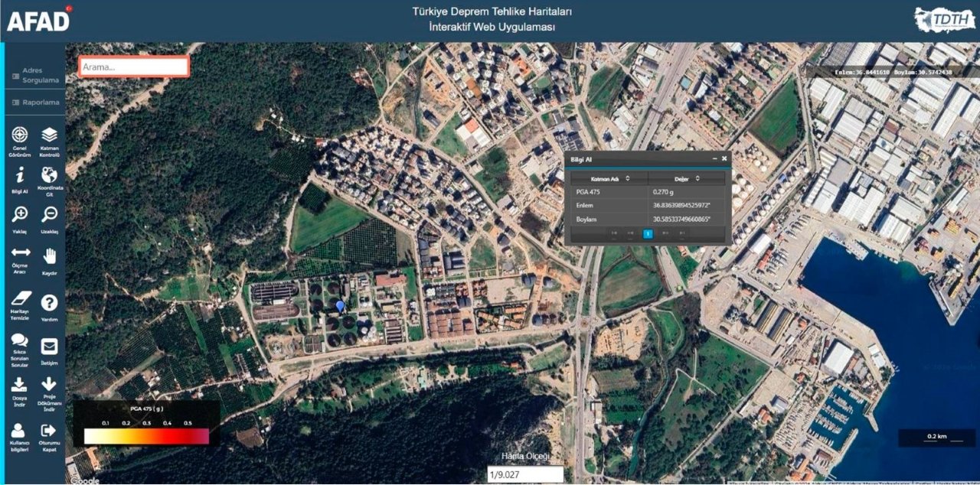Minimize the Bilgi Al panel
This screenshot has height=485, width=980.
[x=715, y=158]
